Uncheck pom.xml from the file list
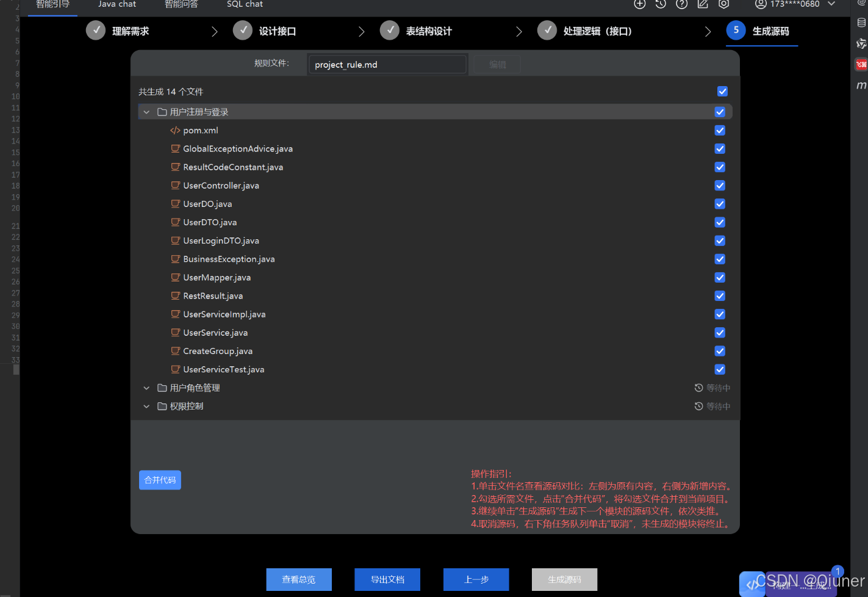Image resolution: width=868 pixels, height=597 pixels. [720, 130]
